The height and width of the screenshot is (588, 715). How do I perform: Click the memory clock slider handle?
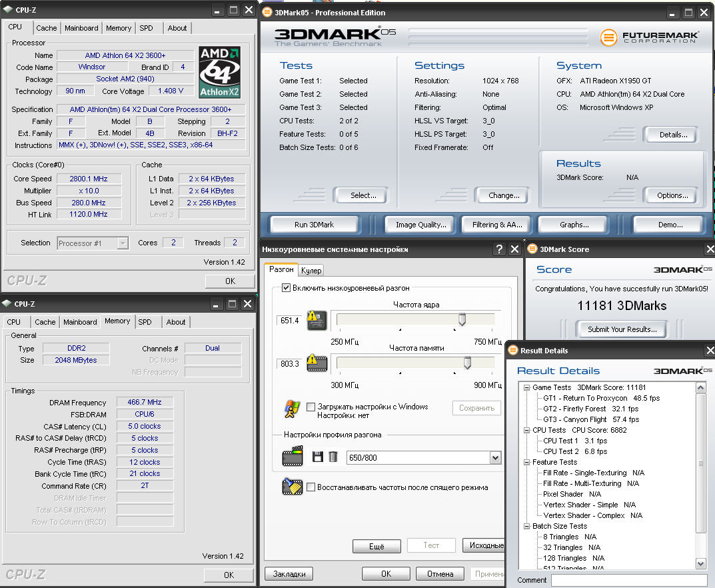467,363
